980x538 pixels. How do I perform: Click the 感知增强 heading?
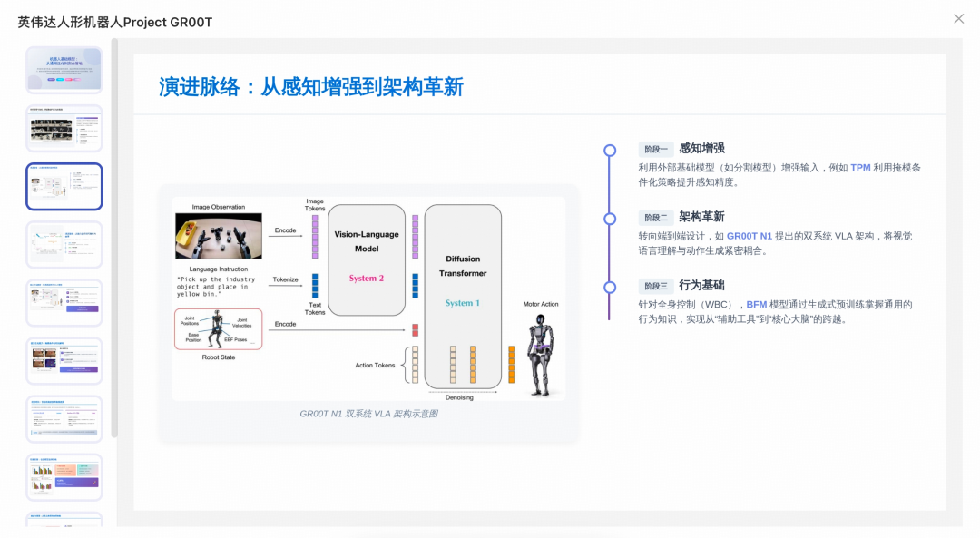[x=701, y=148]
